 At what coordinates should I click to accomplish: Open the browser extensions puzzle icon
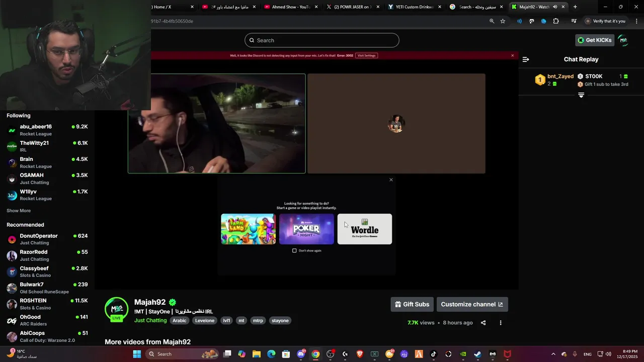coord(556,21)
